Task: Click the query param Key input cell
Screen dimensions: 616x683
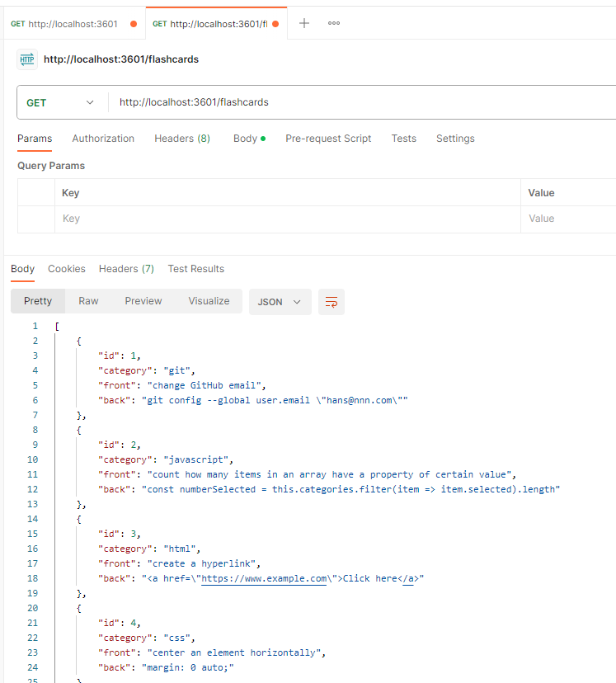Action: (288, 219)
